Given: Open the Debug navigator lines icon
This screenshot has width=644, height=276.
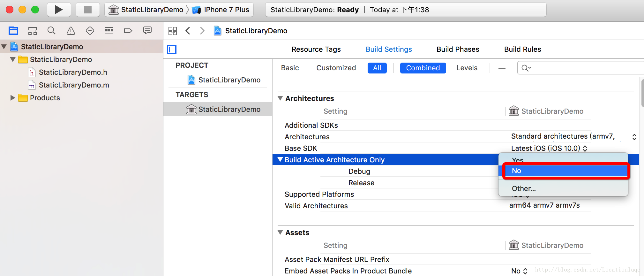Looking at the screenshot, I should [109, 31].
